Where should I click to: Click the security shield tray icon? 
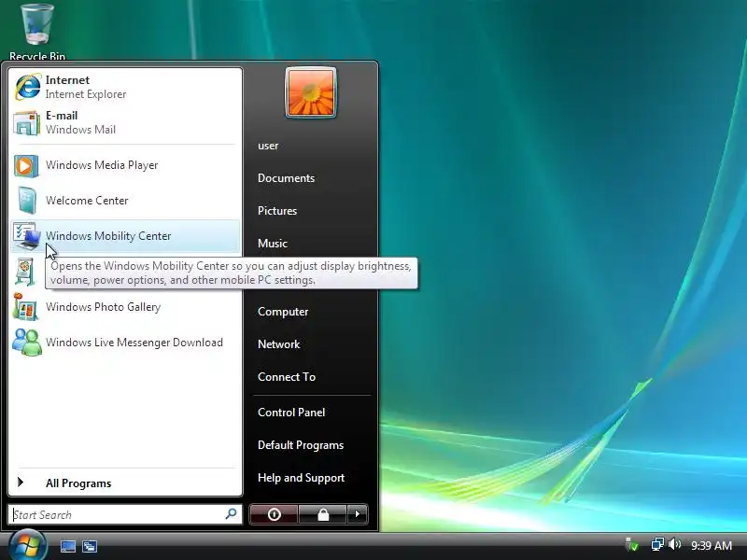pos(632,544)
